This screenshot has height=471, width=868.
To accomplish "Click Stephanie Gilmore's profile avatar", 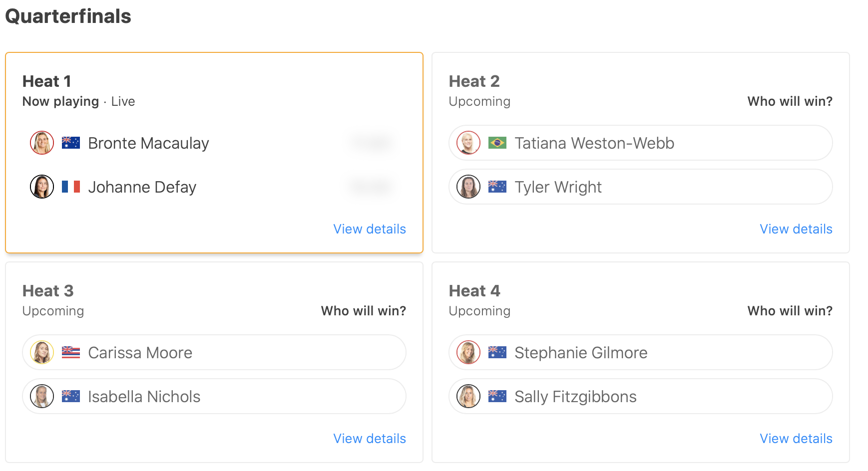I will pyautogui.click(x=468, y=353).
